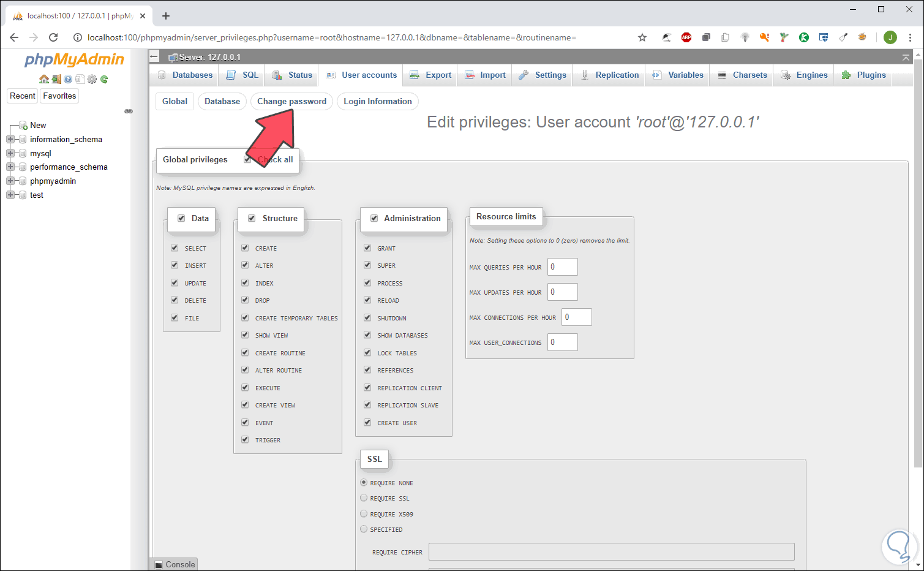Click the page vertical scrollbar
The width and height of the screenshot is (924, 571).
[918, 263]
